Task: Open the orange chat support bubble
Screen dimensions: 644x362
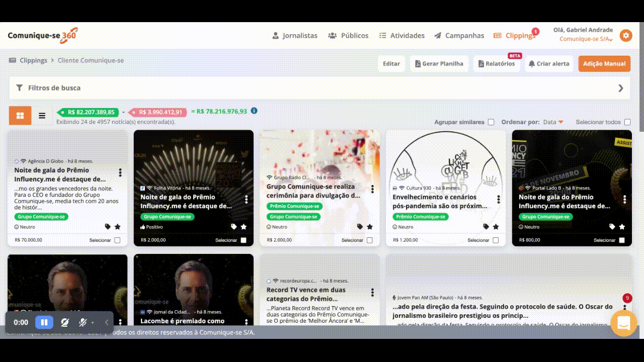Action: [623, 323]
